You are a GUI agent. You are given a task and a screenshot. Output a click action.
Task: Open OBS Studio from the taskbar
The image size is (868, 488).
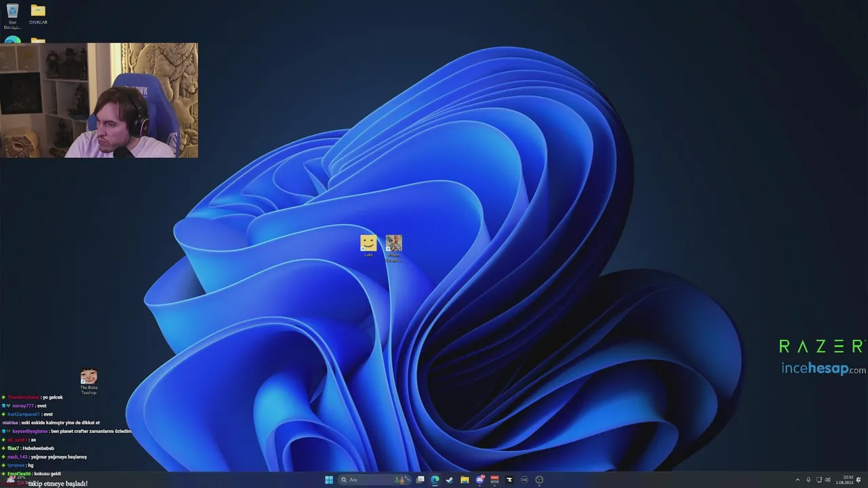pyautogui.click(x=539, y=480)
